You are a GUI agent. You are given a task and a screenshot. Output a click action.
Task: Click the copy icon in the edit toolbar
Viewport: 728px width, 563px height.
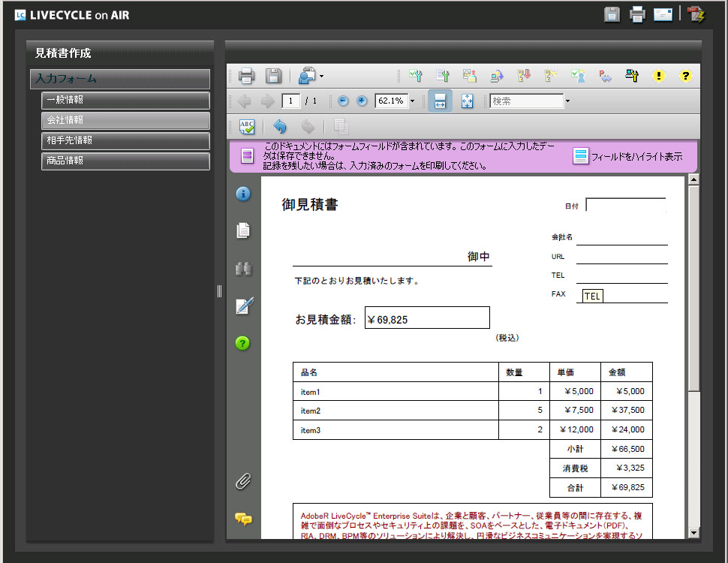point(341,126)
